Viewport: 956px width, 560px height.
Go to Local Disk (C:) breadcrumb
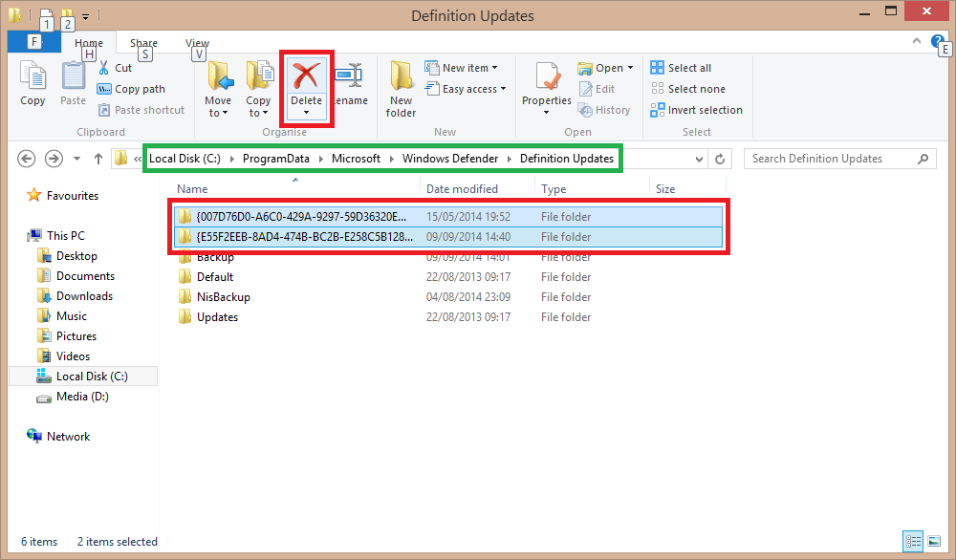click(x=185, y=159)
